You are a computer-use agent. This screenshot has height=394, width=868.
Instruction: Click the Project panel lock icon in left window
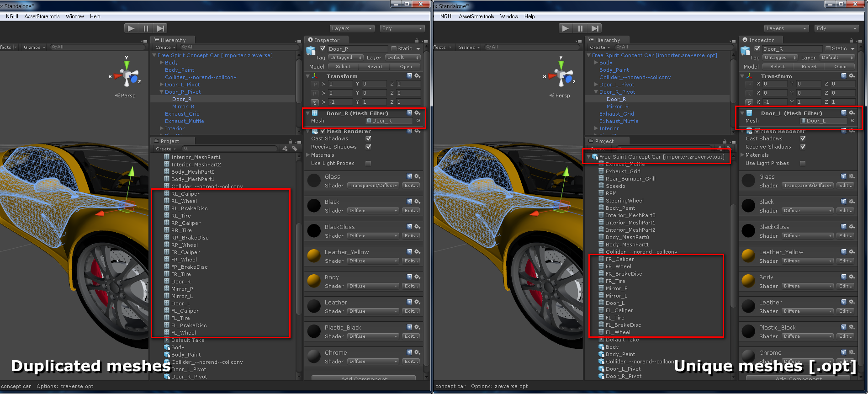pos(290,141)
